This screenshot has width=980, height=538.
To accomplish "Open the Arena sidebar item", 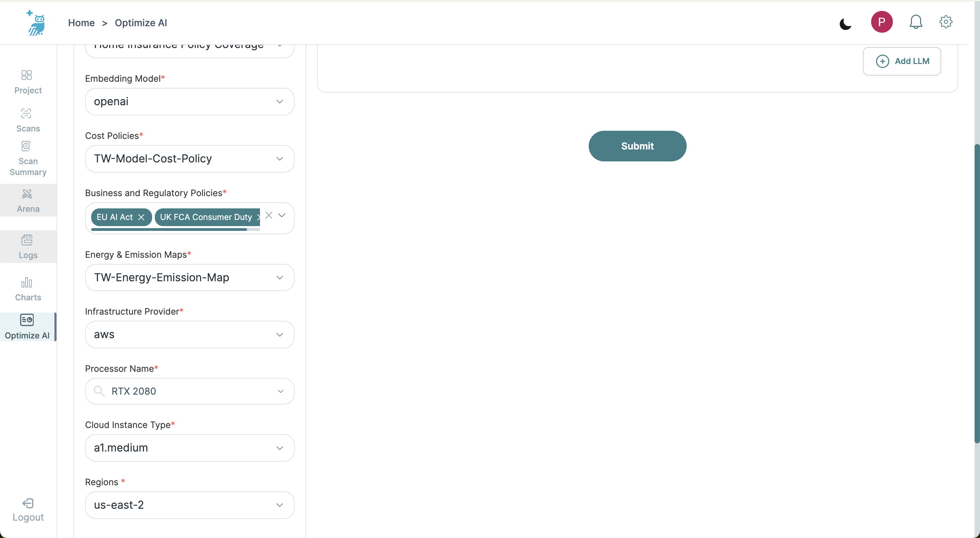I will (x=28, y=201).
